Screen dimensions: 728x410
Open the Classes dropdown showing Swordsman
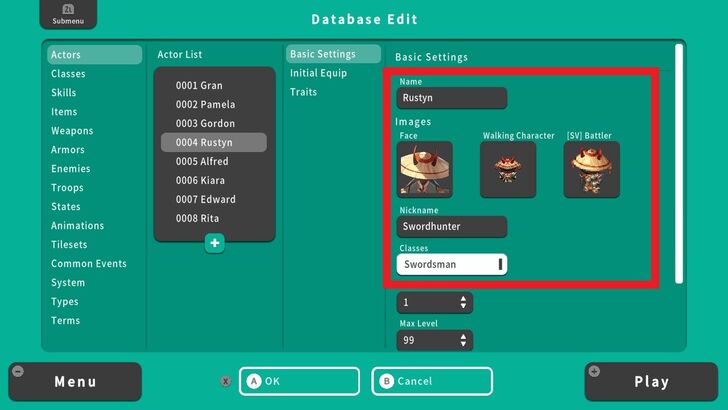coord(451,264)
